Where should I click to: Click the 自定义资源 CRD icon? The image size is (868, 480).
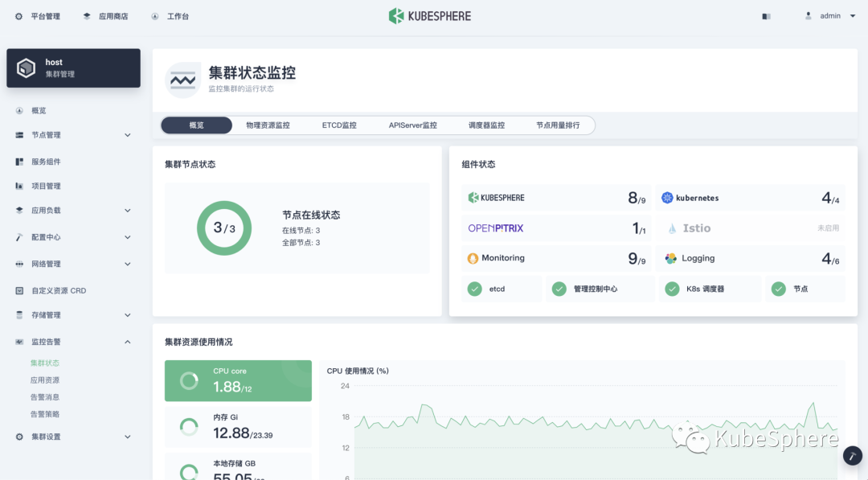click(x=19, y=291)
